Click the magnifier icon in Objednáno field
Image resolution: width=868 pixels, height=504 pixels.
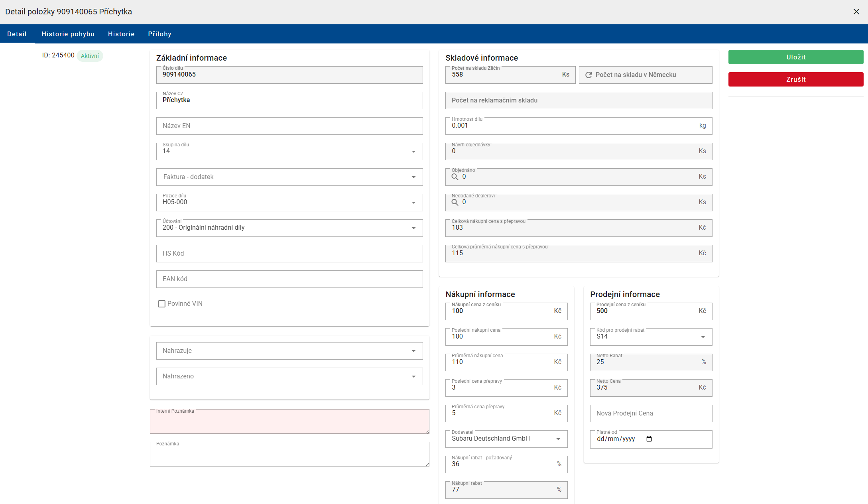455,177
